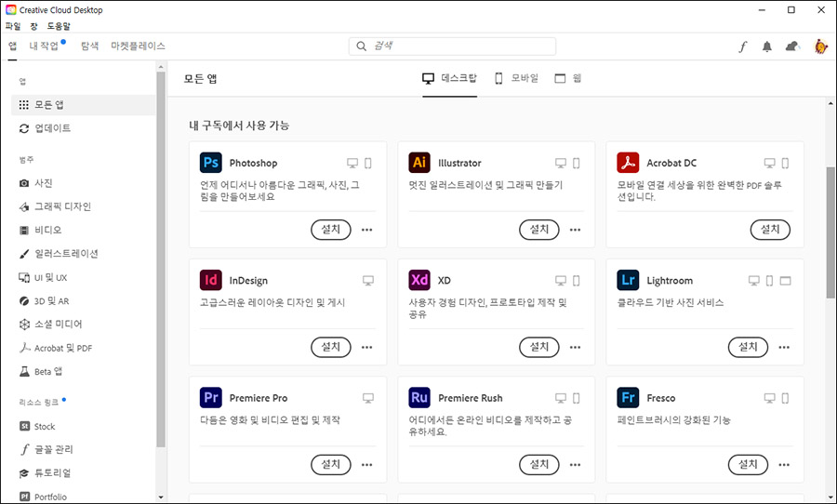Open the fonts f icon in the header
837x504 pixels.
742,46
